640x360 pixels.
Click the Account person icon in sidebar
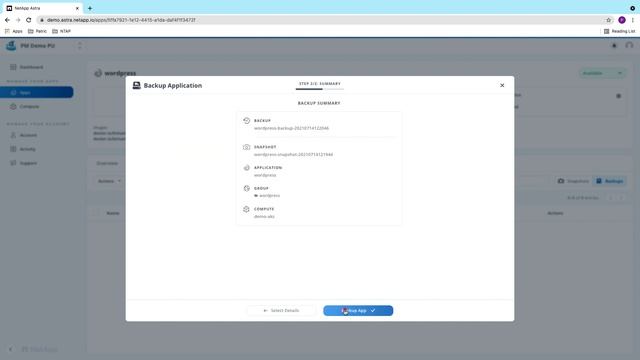[13, 135]
